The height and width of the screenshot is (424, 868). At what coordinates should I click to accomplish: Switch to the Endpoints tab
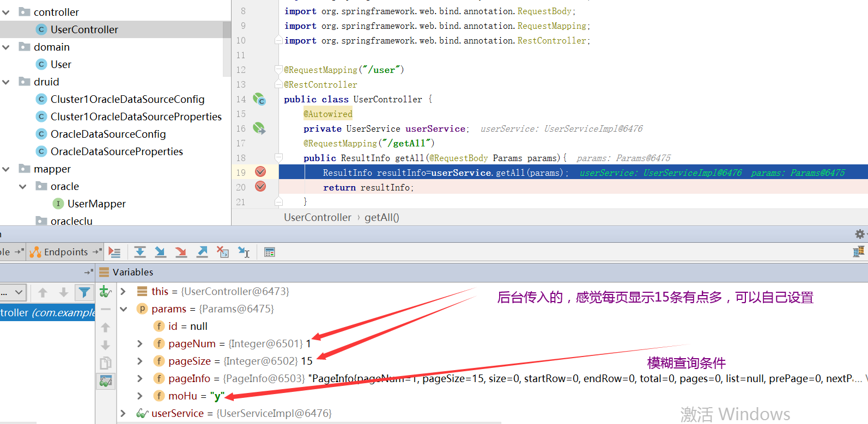[x=66, y=252]
